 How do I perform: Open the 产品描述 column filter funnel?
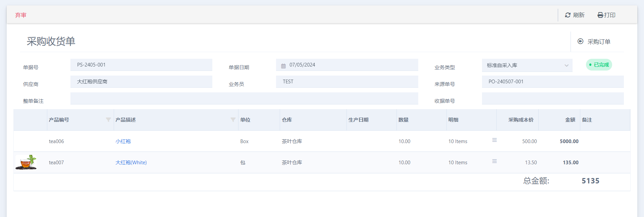coord(233,120)
